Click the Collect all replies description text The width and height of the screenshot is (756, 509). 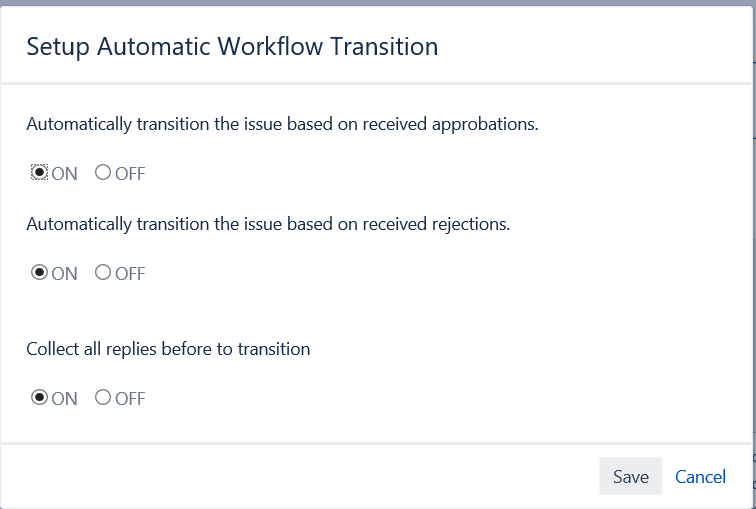[168, 349]
